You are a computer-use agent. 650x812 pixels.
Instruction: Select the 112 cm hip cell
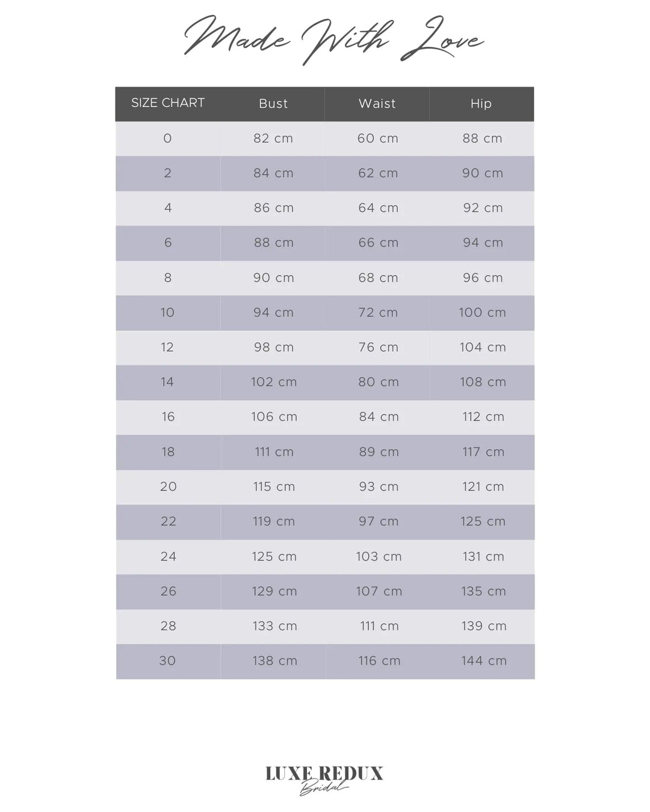click(483, 417)
